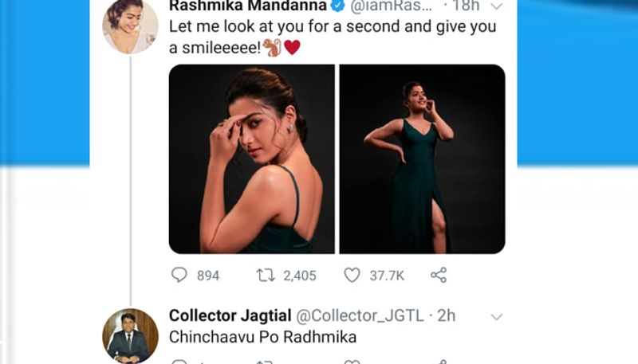Retweet the post with 2,405 retweets
Viewport: 638px width, 364px height.
tap(265, 276)
